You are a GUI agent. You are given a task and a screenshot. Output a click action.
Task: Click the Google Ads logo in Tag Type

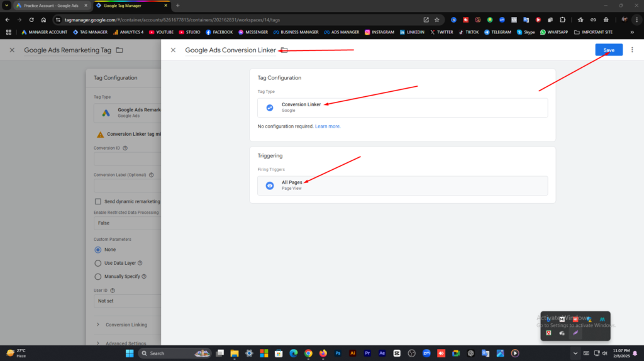(106, 113)
